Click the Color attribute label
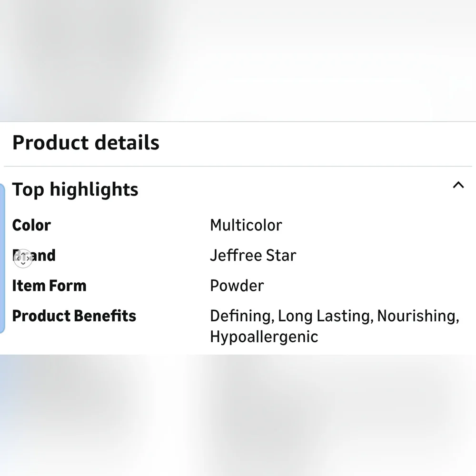Viewport: 476px width, 476px height. pos(31,225)
